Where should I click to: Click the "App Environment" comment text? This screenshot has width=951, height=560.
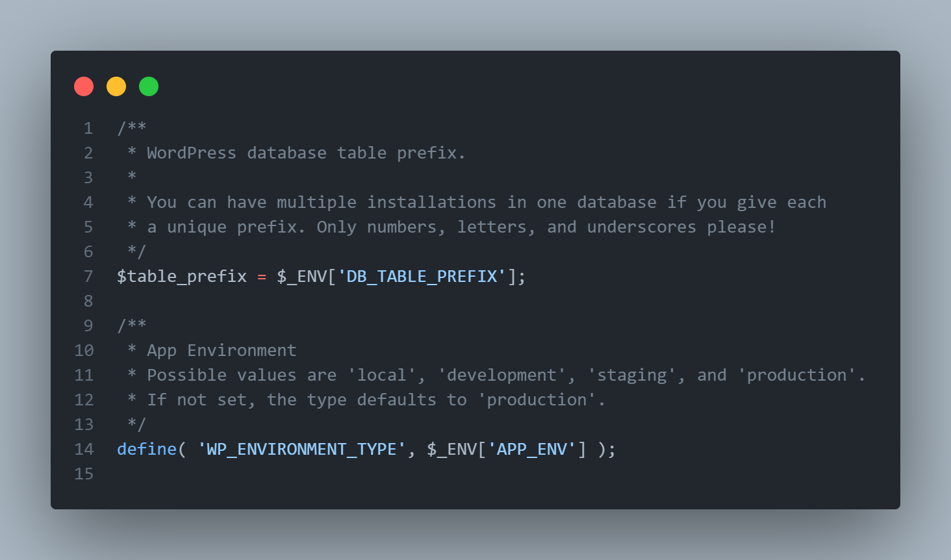click(222, 351)
